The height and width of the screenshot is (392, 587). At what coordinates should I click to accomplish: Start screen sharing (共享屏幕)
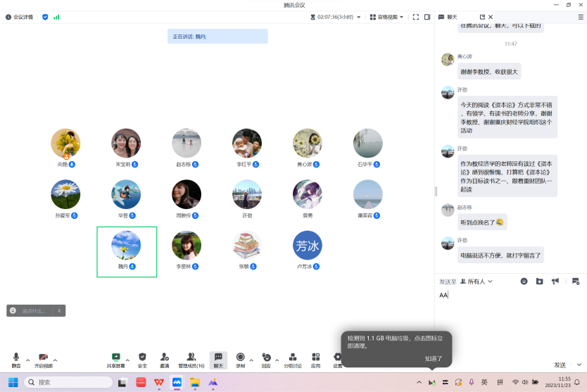[116, 358]
